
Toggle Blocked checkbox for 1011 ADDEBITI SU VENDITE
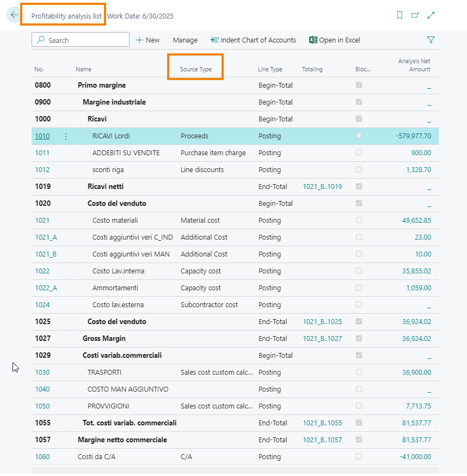[x=359, y=152]
